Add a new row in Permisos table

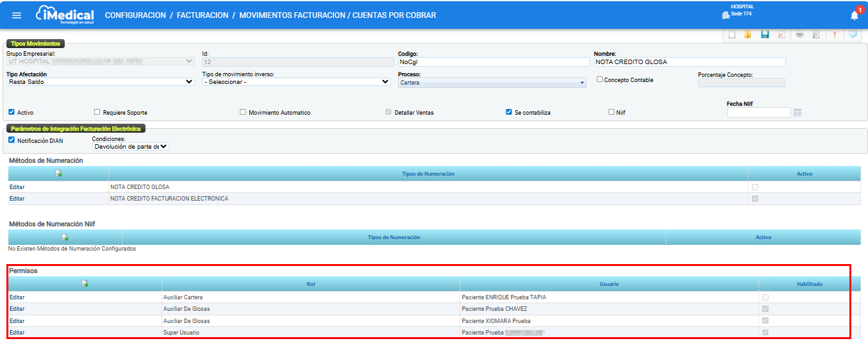pos(85,284)
